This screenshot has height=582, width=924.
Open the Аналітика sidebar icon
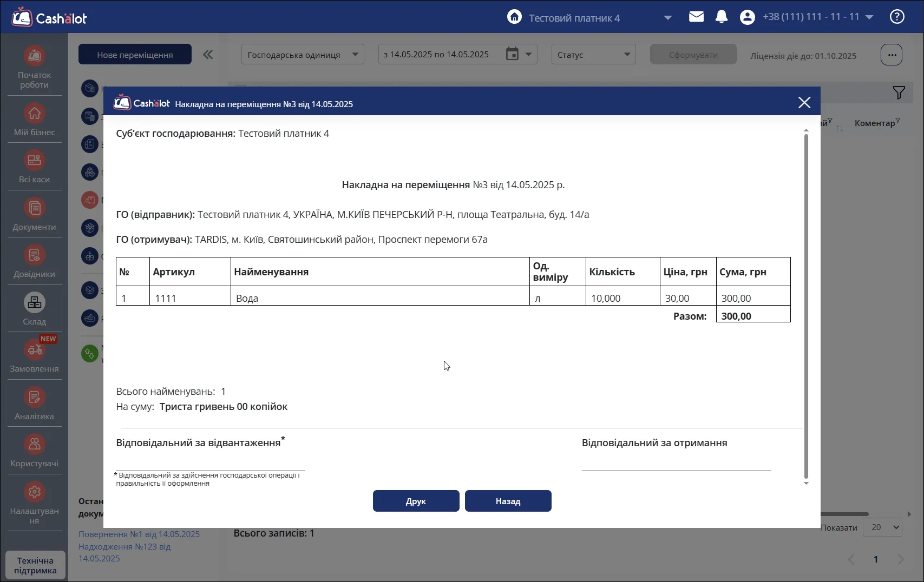pos(34,397)
